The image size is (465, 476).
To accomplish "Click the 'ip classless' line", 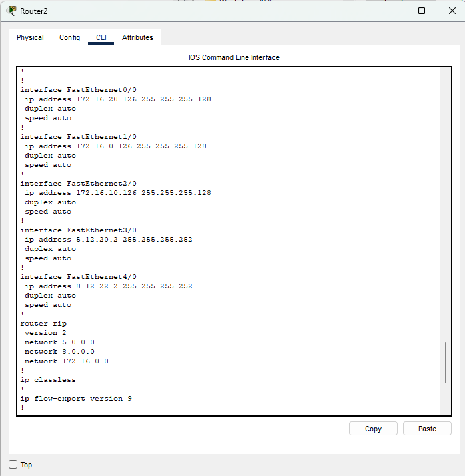I will tap(48, 380).
